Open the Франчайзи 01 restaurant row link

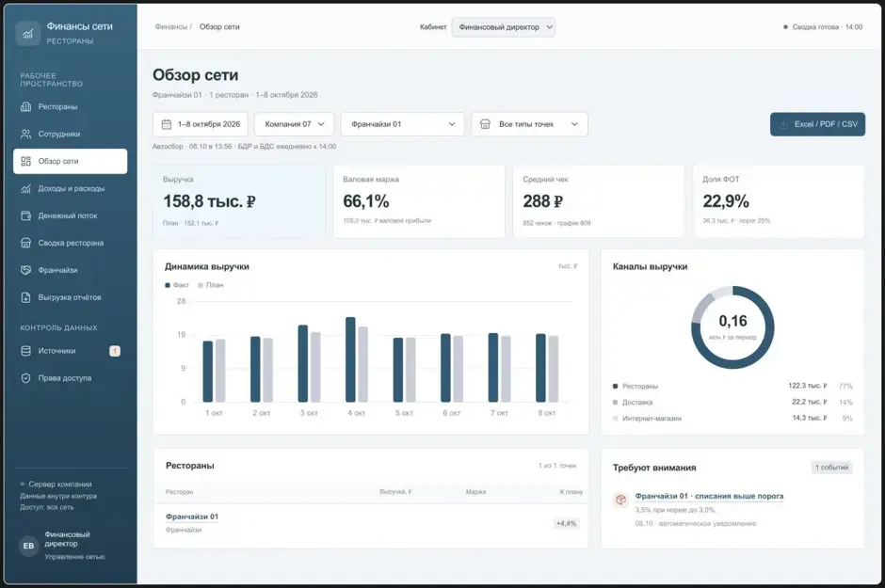(192, 516)
